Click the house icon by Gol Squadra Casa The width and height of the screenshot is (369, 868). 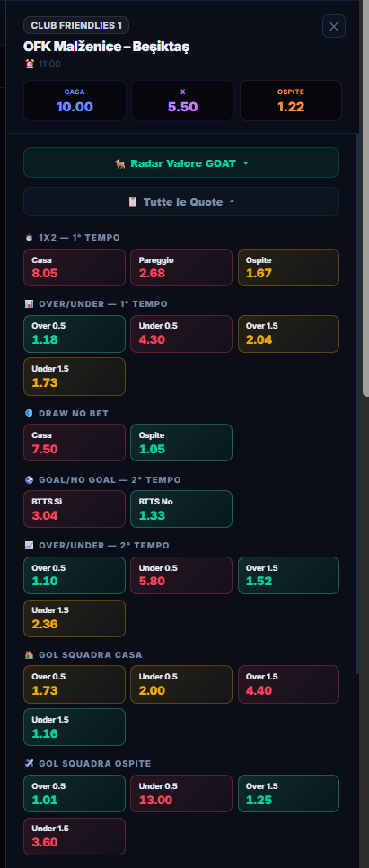30,655
